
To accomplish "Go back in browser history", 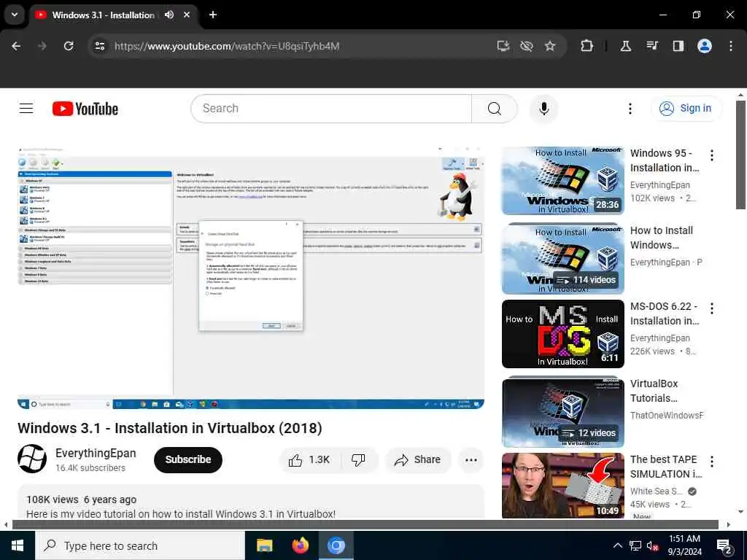I will (16, 46).
